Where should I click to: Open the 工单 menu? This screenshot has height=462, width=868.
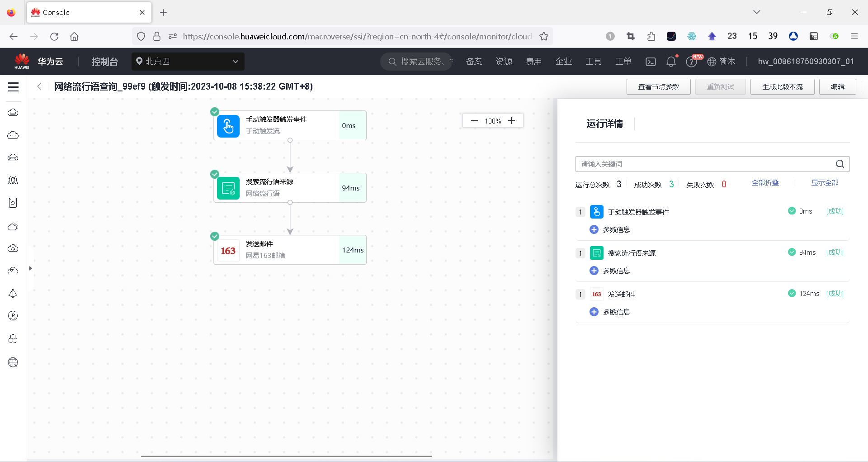click(623, 62)
